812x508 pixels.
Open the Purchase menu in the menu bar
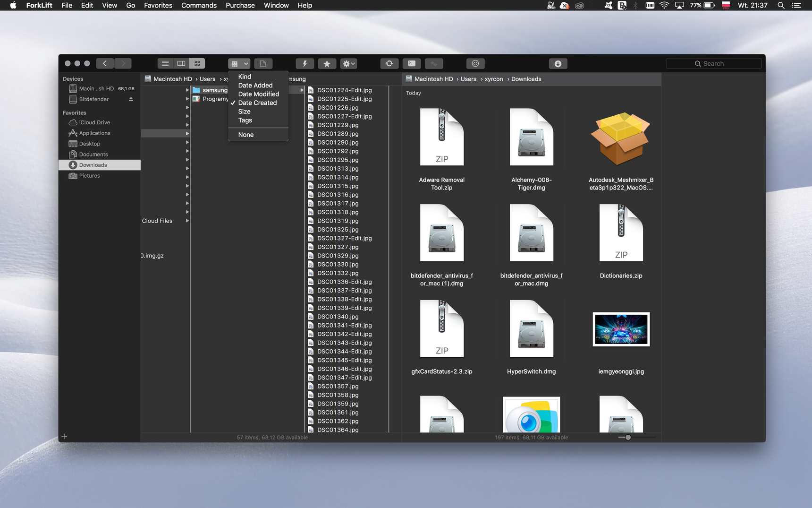(x=240, y=5)
